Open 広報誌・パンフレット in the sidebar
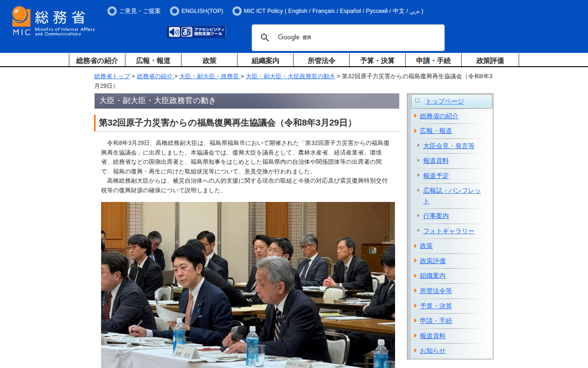 (452, 195)
